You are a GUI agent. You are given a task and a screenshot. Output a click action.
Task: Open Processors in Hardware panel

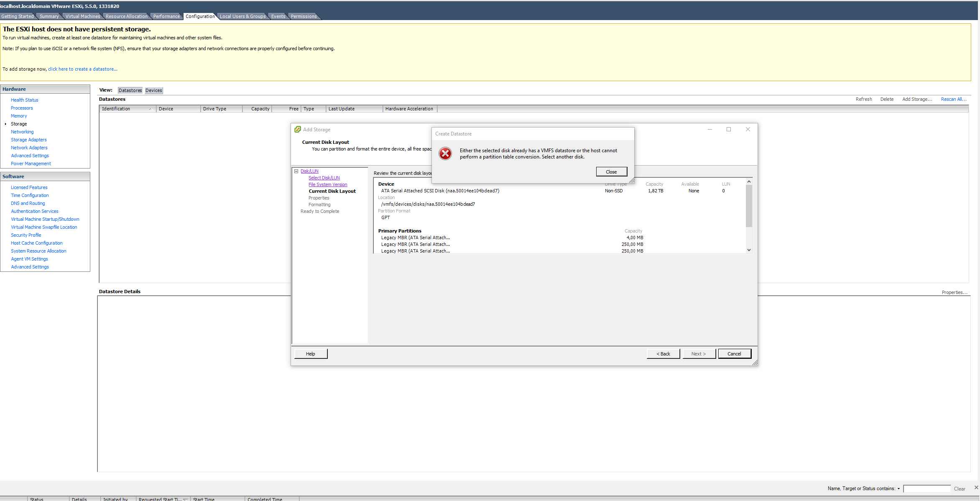point(22,108)
